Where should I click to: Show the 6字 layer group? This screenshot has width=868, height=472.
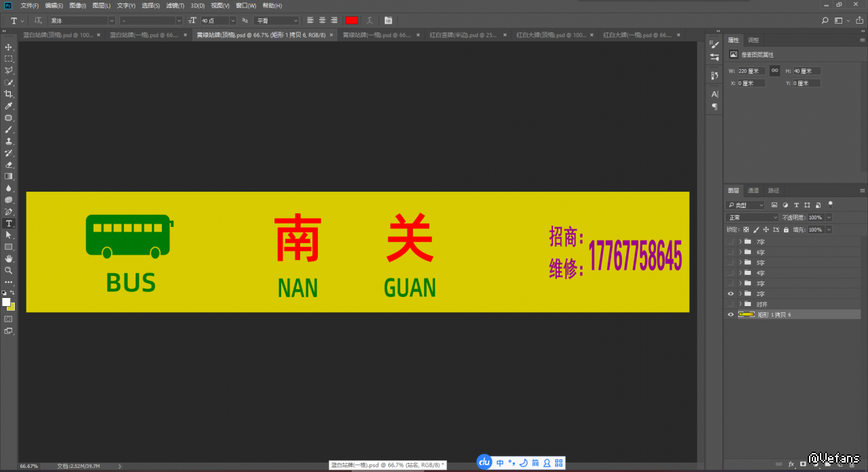730,252
